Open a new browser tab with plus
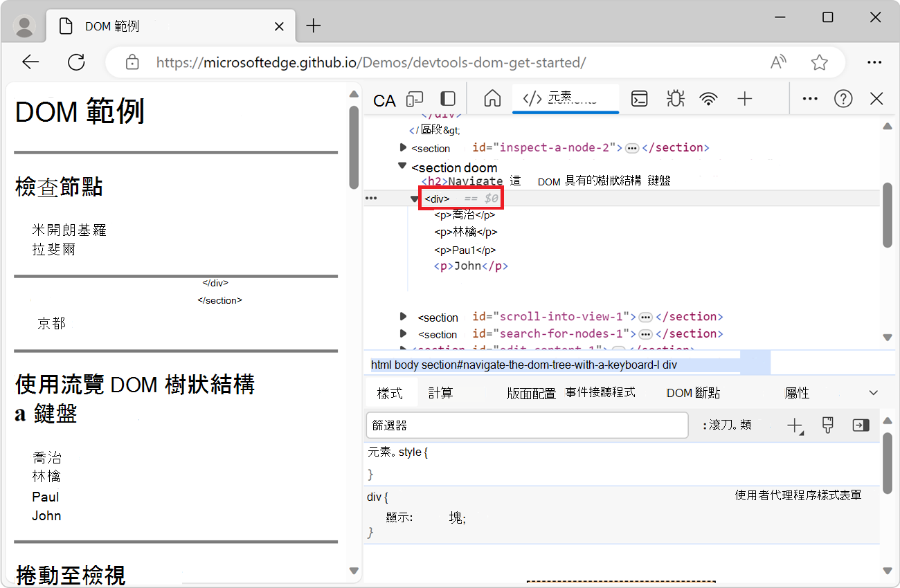This screenshot has height=588, width=900. click(314, 26)
